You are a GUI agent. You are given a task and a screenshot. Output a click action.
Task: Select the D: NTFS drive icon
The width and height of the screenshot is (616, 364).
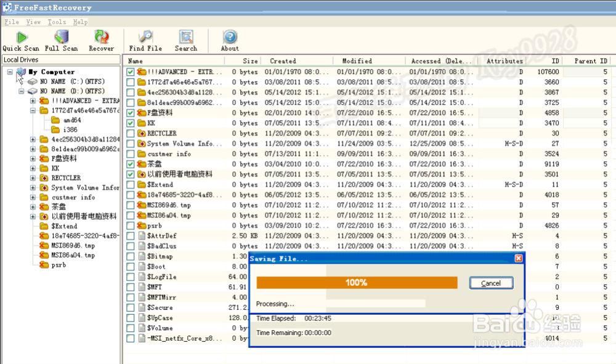pyautogui.click(x=33, y=91)
